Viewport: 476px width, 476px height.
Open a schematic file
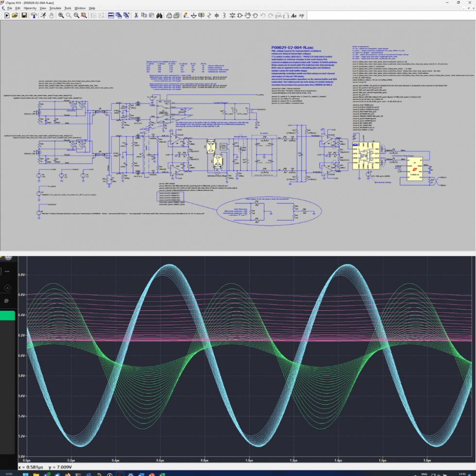pyautogui.click(x=14, y=16)
